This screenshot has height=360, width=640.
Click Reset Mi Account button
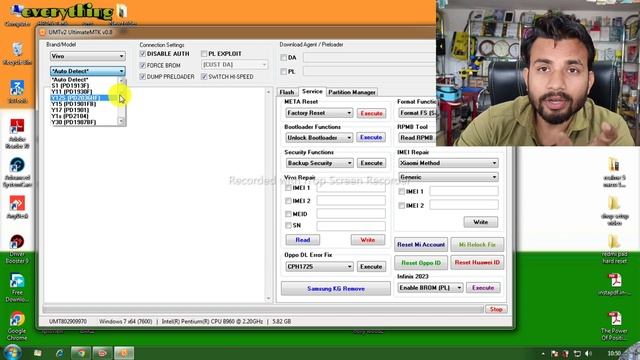tap(421, 244)
